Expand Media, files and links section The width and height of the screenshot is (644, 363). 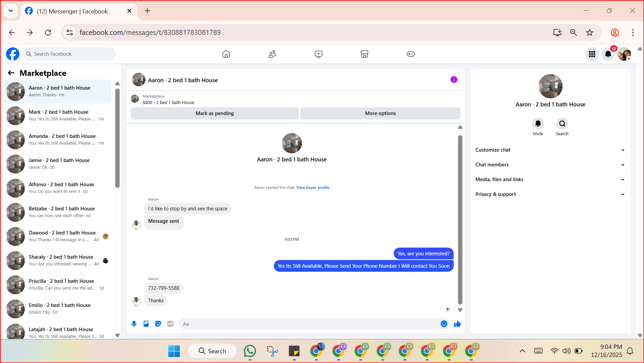[x=550, y=179]
